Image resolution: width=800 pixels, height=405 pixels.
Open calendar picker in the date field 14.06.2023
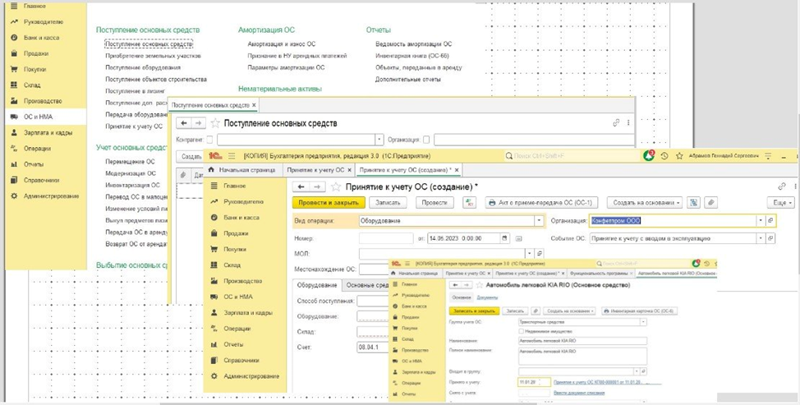505,238
